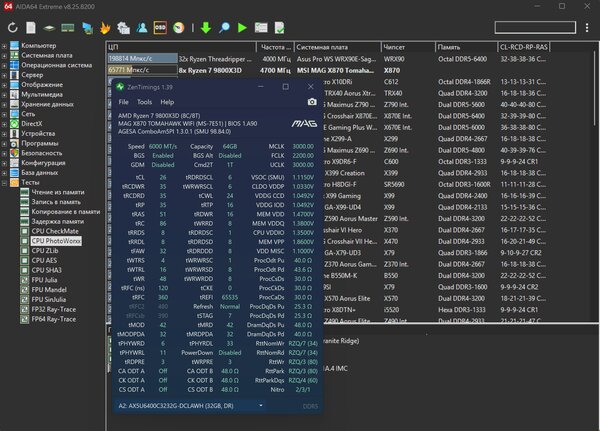Image resolution: width=600 pixels, height=431 pixels.
Task: Click the Refresh toolbar icon
Action: [x=12, y=28]
